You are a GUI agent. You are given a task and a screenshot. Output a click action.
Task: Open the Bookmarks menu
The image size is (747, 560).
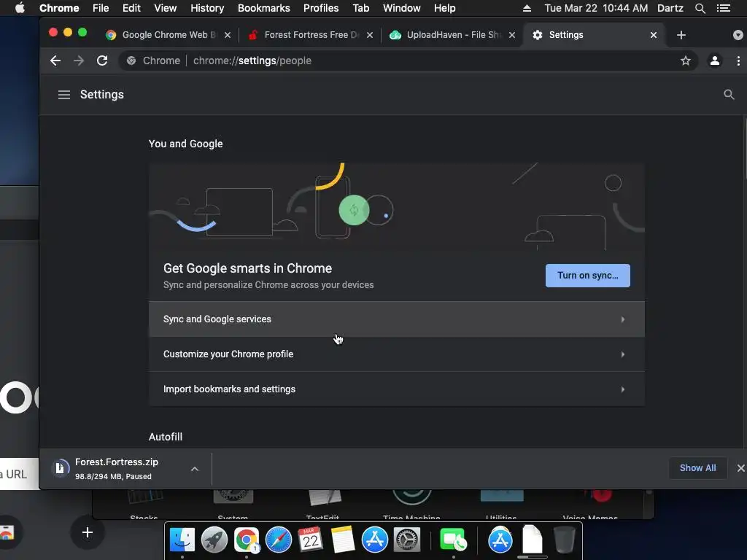(263, 8)
